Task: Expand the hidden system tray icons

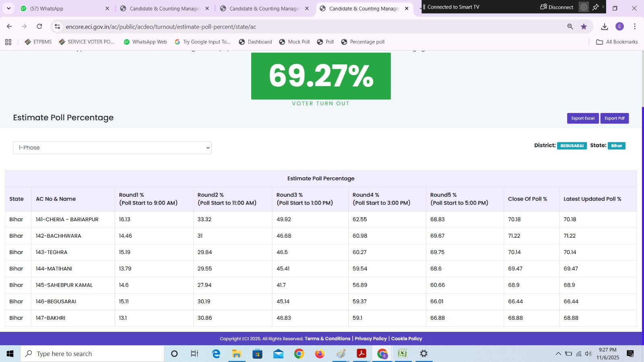Action: (558, 354)
